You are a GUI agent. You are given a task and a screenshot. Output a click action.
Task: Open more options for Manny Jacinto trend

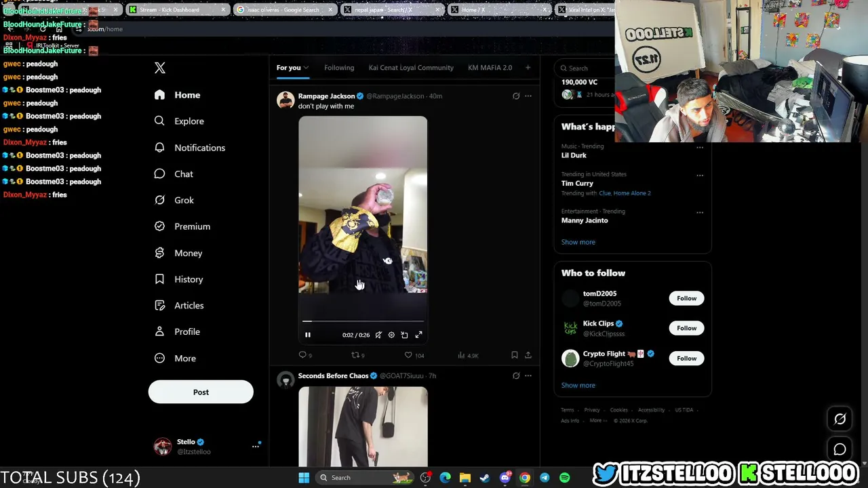pyautogui.click(x=700, y=213)
